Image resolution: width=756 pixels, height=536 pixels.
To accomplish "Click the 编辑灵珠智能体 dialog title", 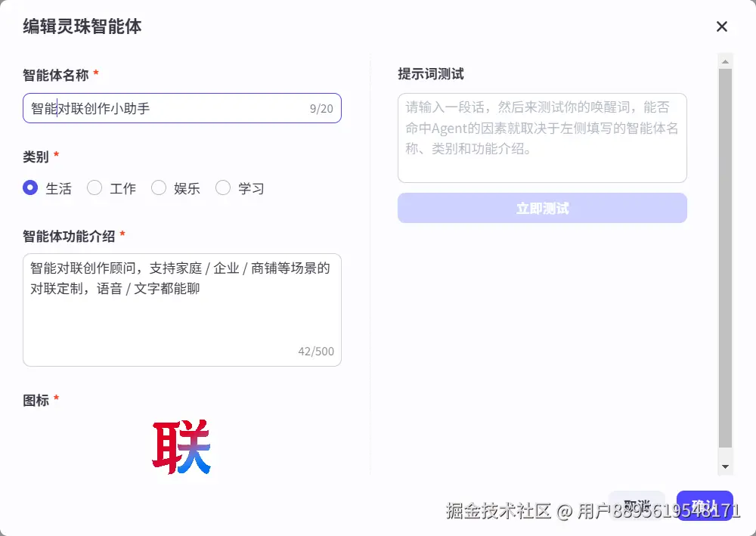I will pyautogui.click(x=82, y=26).
